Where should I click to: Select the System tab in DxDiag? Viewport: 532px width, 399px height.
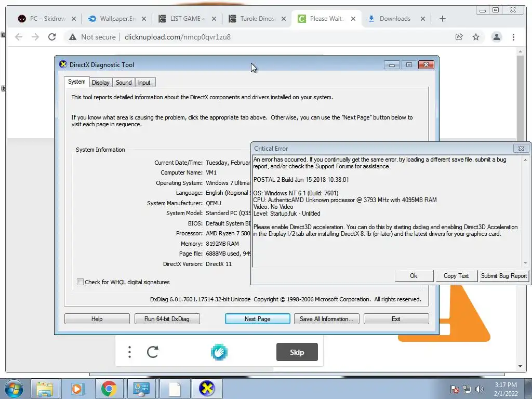(77, 82)
